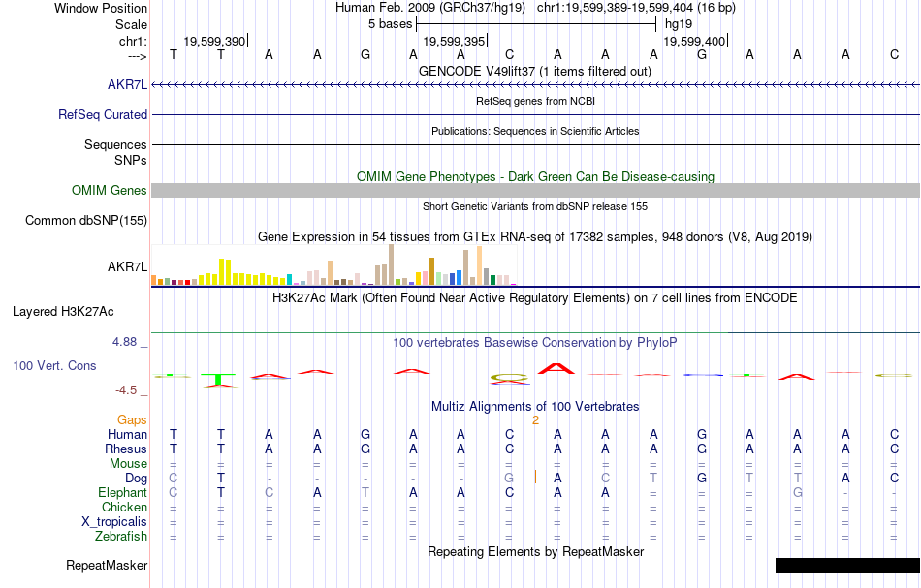The width and height of the screenshot is (921, 588).
Task: Open Short Genetic Variants dbSNP 155 title
Action: pyautogui.click(x=535, y=206)
